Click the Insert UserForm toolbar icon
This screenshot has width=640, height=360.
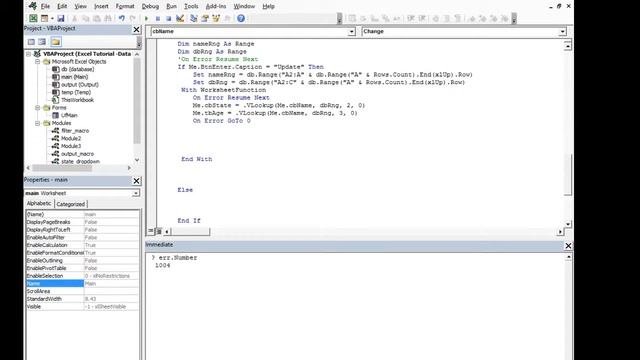point(44,18)
